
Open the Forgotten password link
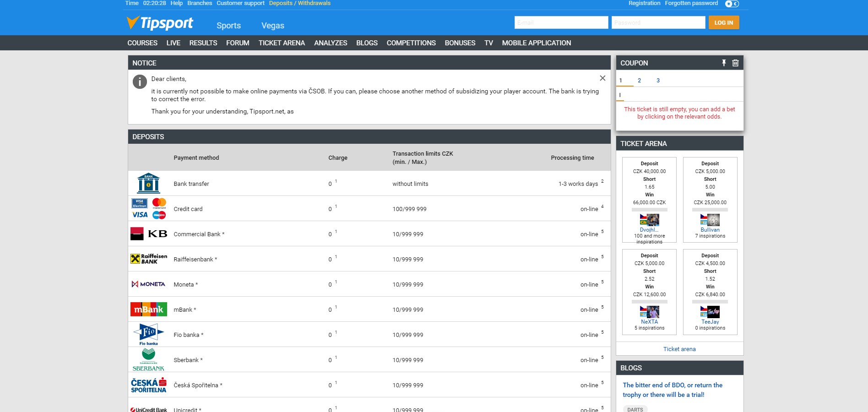coord(691,3)
